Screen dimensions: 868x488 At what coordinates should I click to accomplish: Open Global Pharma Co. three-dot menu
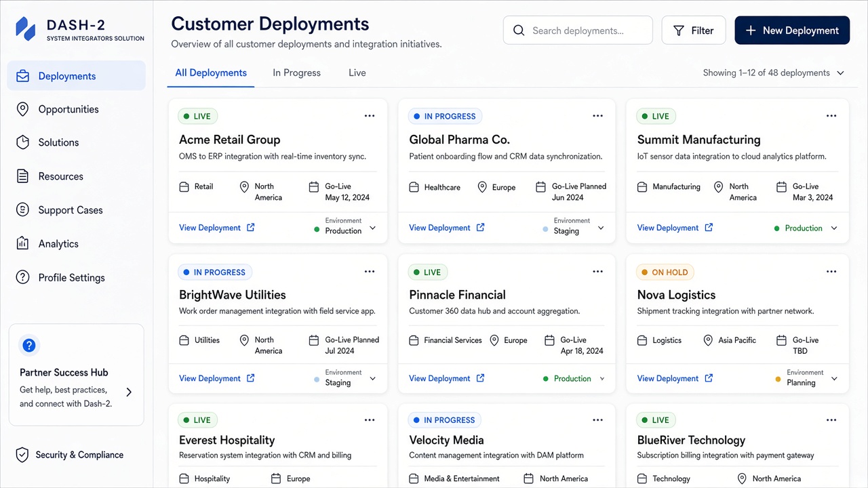tap(597, 116)
